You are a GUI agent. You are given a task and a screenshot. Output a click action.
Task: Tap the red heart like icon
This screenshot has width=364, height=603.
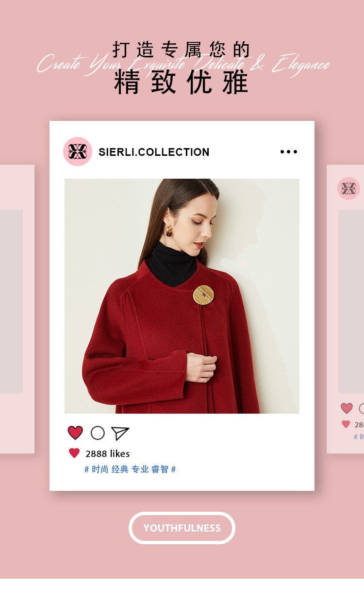(x=75, y=433)
